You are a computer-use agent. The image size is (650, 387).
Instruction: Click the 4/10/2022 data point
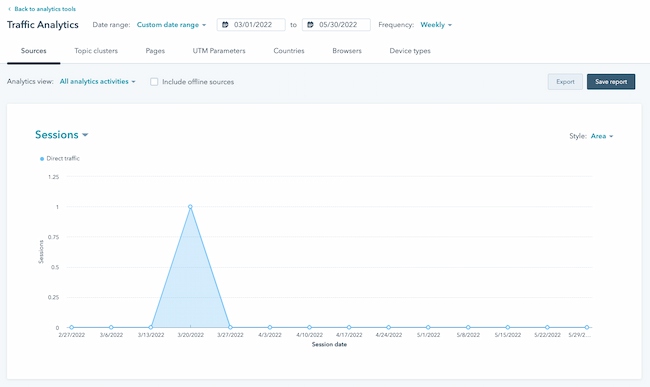click(x=309, y=327)
